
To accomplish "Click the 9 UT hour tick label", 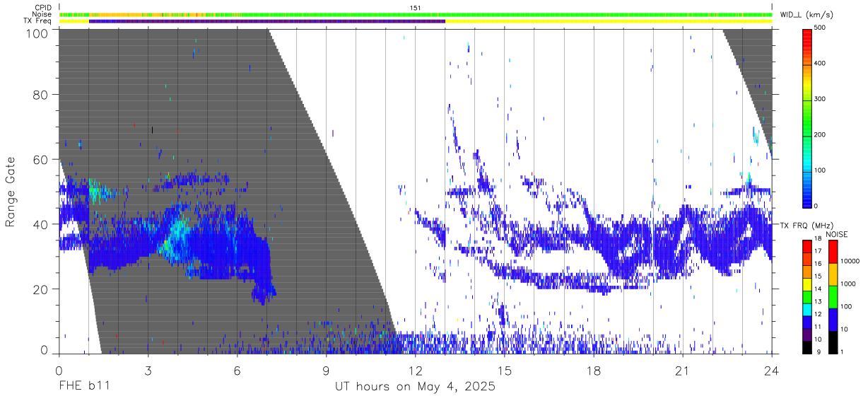I will coord(326,371).
